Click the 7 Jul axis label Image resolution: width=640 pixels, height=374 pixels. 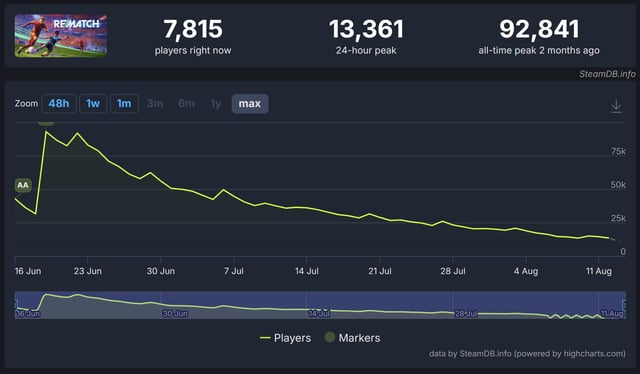click(234, 271)
